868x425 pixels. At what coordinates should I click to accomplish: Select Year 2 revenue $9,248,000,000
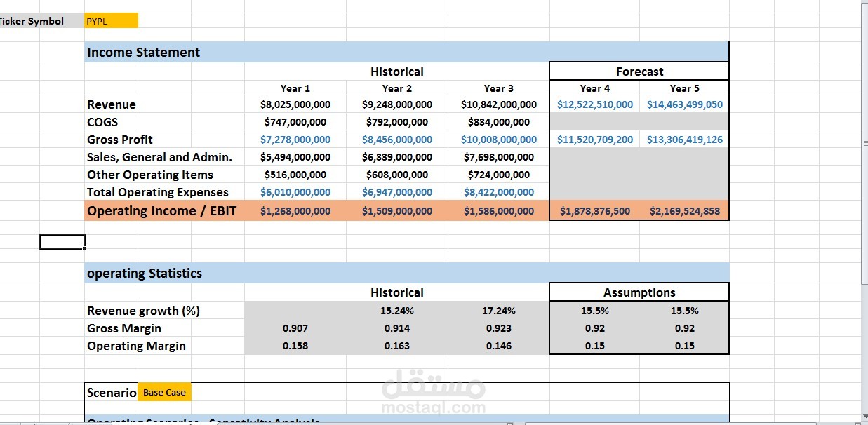point(397,104)
